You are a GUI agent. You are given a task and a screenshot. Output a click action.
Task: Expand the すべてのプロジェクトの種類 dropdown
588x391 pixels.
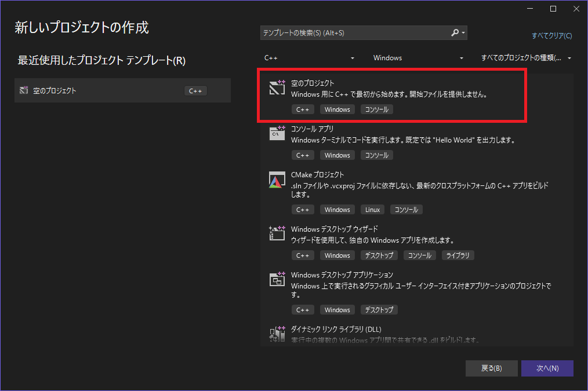[x=526, y=58]
